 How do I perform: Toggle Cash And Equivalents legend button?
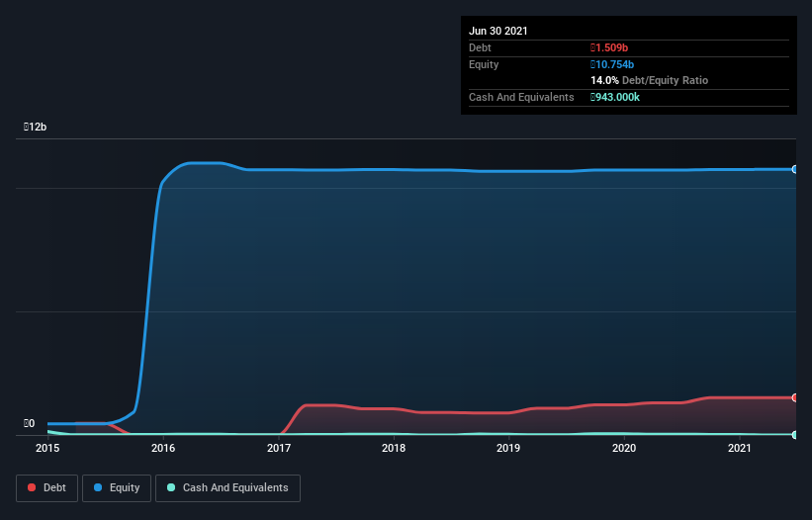click(227, 488)
